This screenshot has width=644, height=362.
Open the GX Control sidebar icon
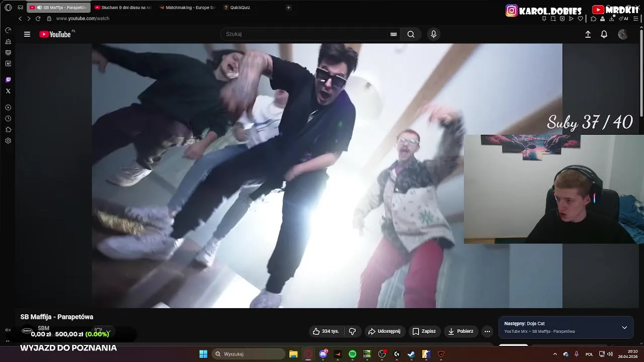8,31
